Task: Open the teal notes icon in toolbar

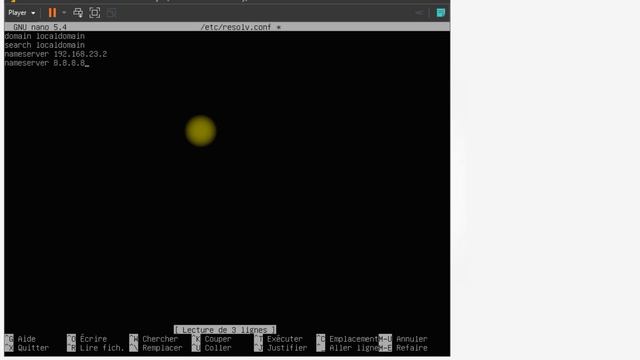Action: [x=440, y=13]
